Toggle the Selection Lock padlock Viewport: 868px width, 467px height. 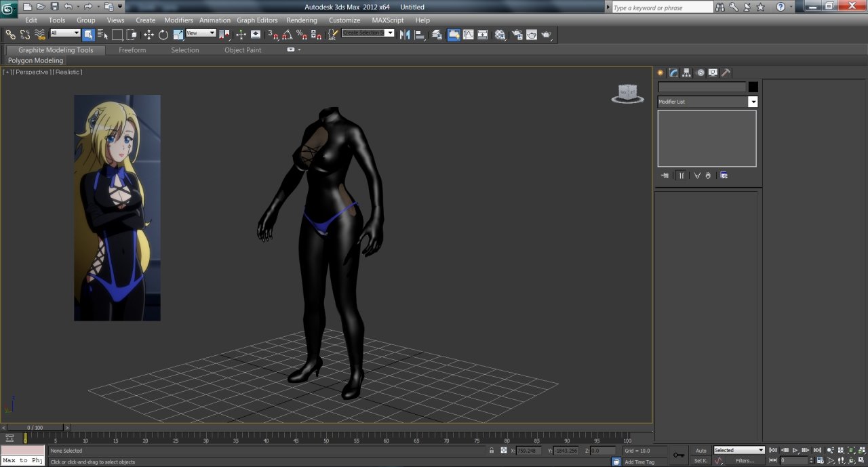(492, 450)
